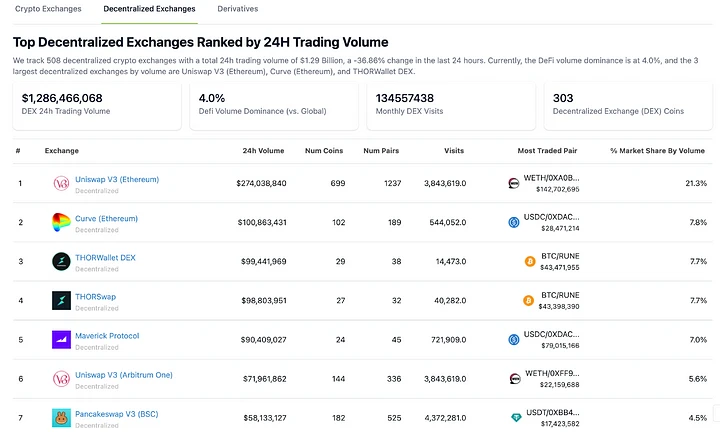Image resolution: width=720 pixels, height=432 pixels.
Task: Click BTC/RUNE pair in THORWallet DEX row
Action: click(x=560, y=256)
